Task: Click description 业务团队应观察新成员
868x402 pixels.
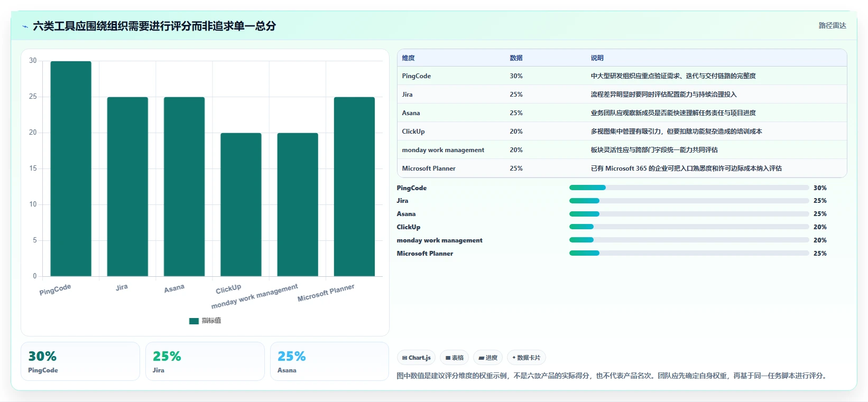Action: coord(673,113)
